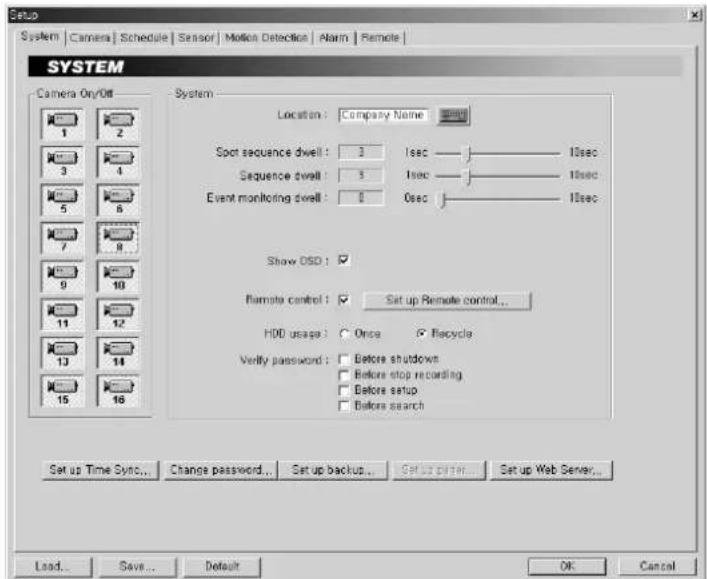Open Set up Web Server settings

click(551, 470)
